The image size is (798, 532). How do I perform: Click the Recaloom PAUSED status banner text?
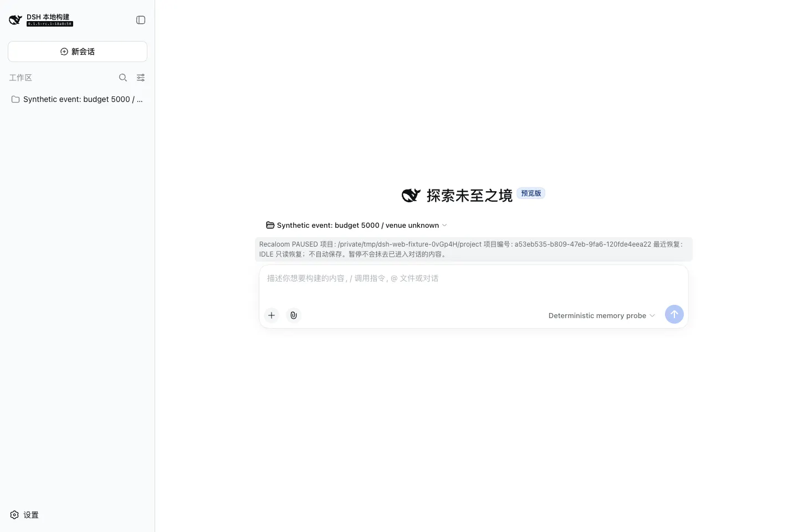tap(474, 249)
